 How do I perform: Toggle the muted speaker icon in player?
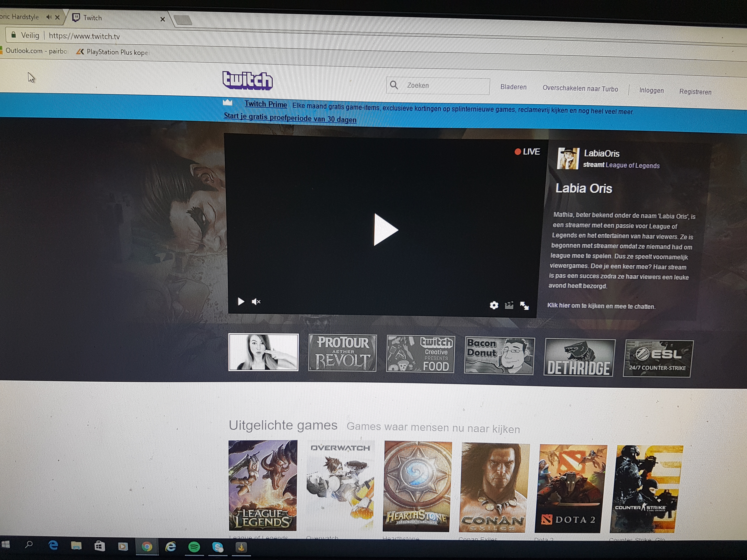(256, 301)
